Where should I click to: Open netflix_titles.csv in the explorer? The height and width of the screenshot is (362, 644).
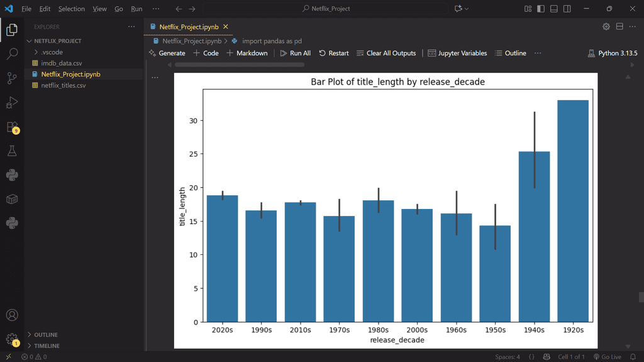(x=63, y=85)
